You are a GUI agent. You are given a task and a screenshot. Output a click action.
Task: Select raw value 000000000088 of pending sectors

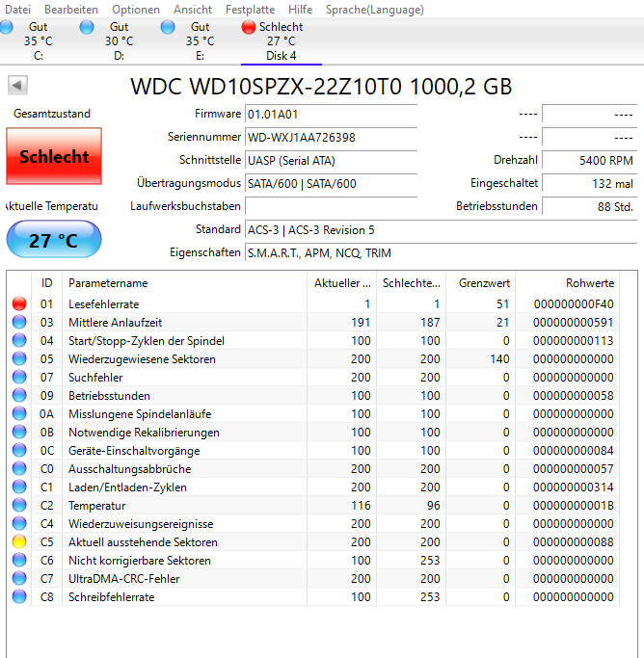pyautogui.click(x=573, y=542)
